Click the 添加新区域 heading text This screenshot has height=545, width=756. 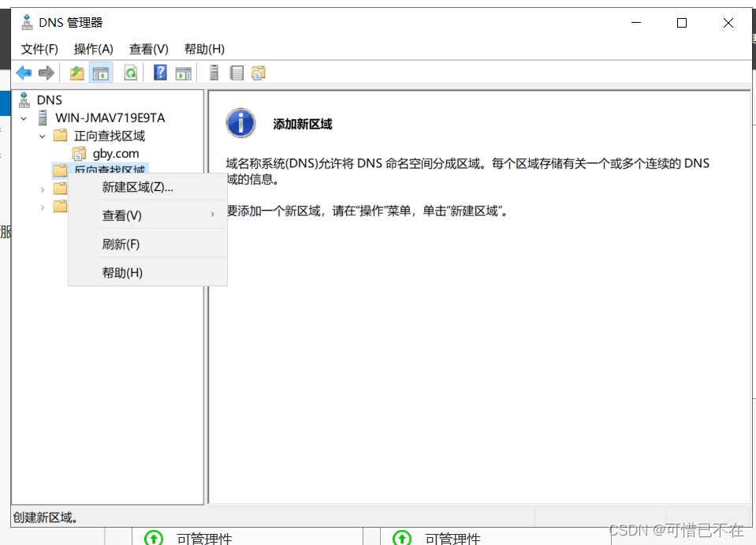[x=302, y=124]
